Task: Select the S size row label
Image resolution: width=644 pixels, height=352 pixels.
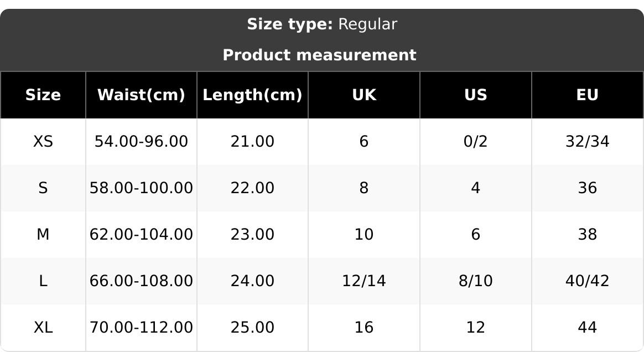Action: [x=43, y=188]
